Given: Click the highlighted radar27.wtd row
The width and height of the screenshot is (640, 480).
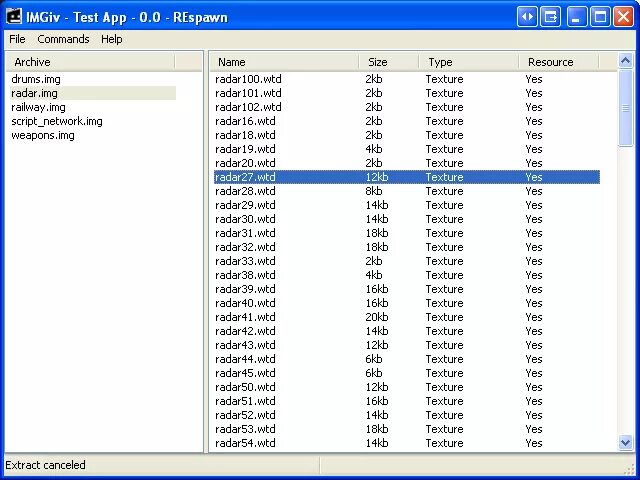Looking at the screenshot, I should (407, 177).
